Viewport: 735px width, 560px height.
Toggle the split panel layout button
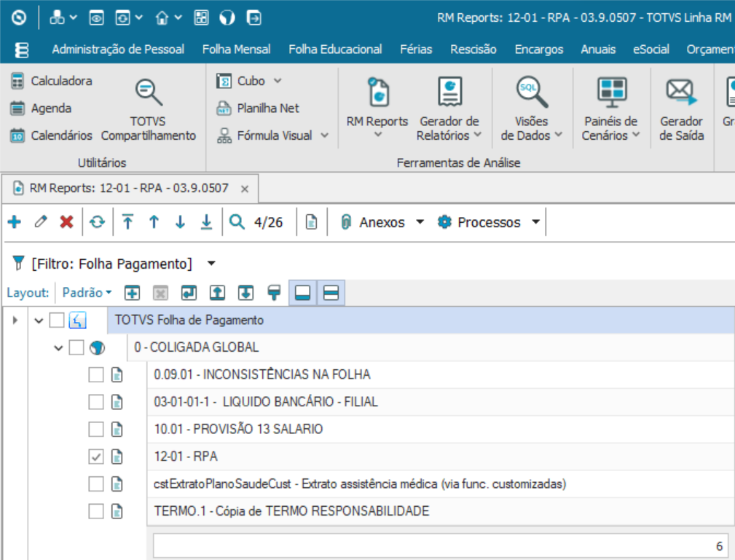[331, 293]
